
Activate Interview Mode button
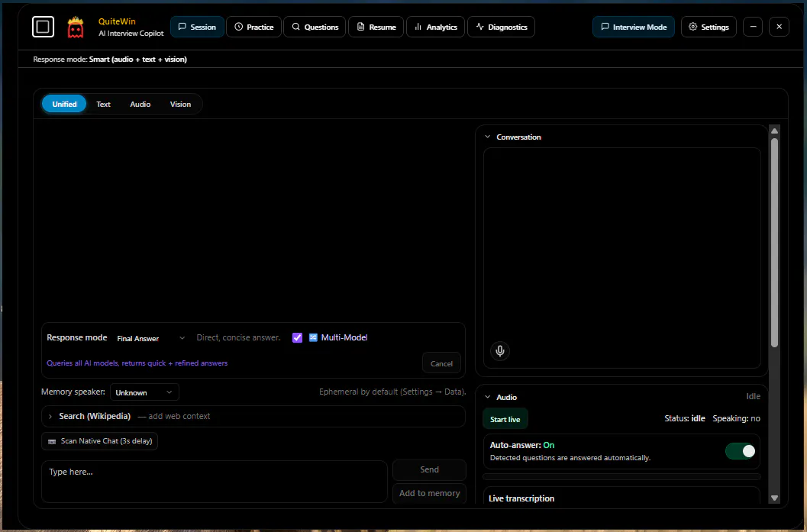pos(634,27)
